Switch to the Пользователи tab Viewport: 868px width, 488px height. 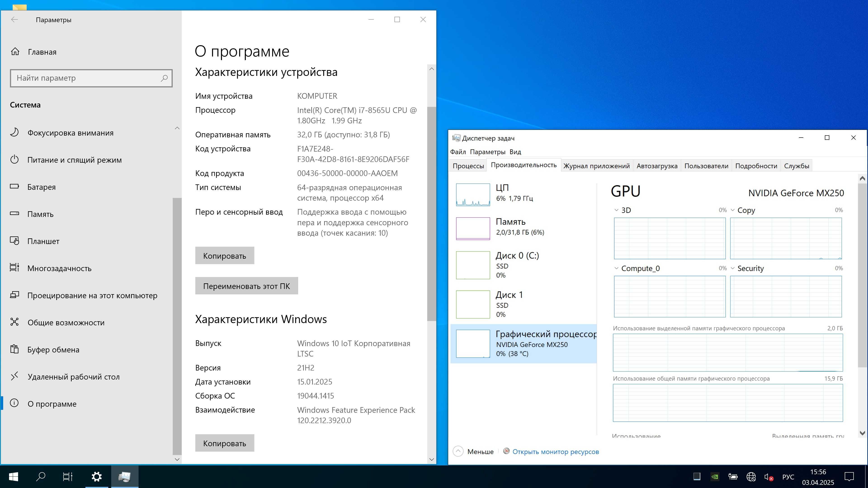click(706, 166)
